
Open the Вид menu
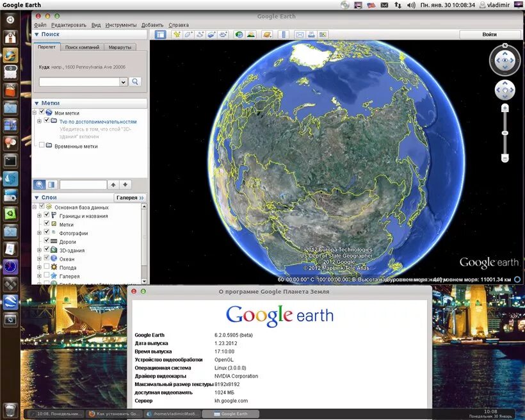click(x=96, y=25)
